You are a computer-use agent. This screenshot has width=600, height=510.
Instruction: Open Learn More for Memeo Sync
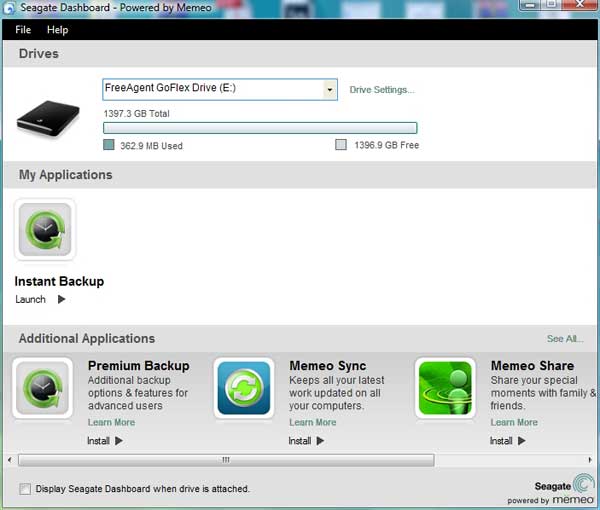313,422
